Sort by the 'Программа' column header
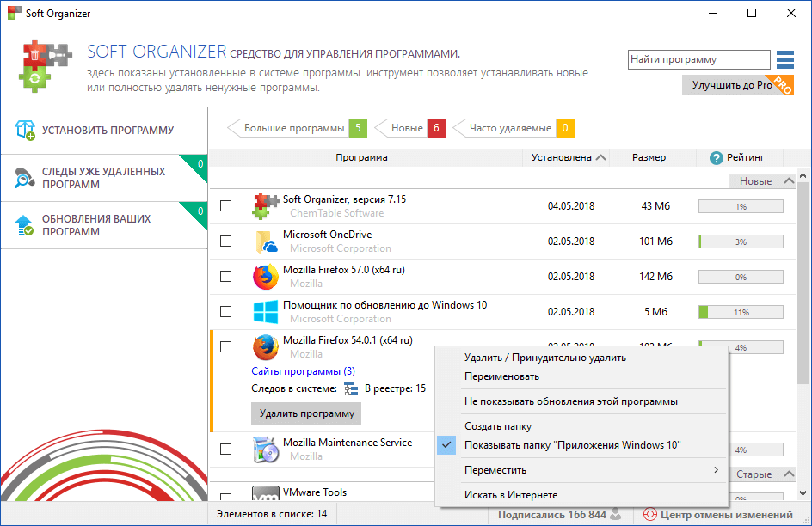The image size is (812, 526). pos(361,157)
